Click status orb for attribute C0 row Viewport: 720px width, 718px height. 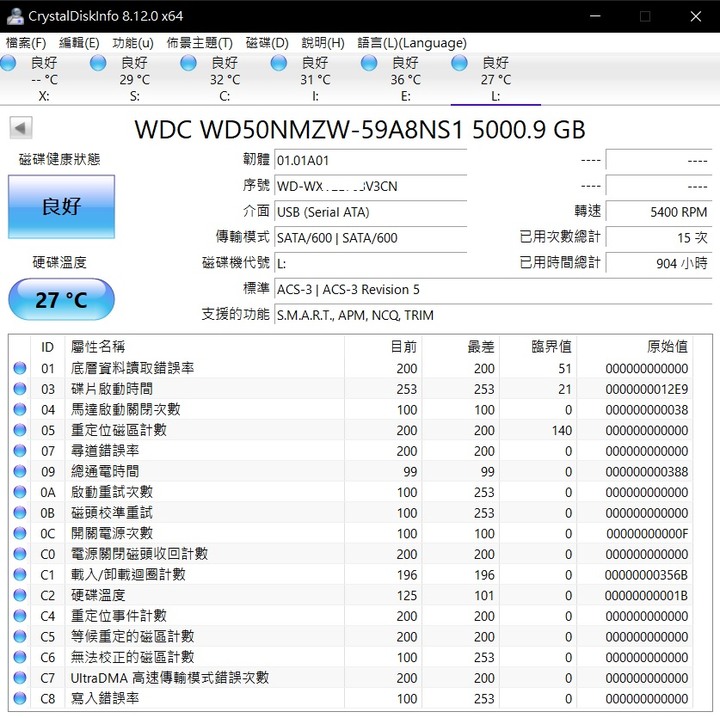pos(20,554)
